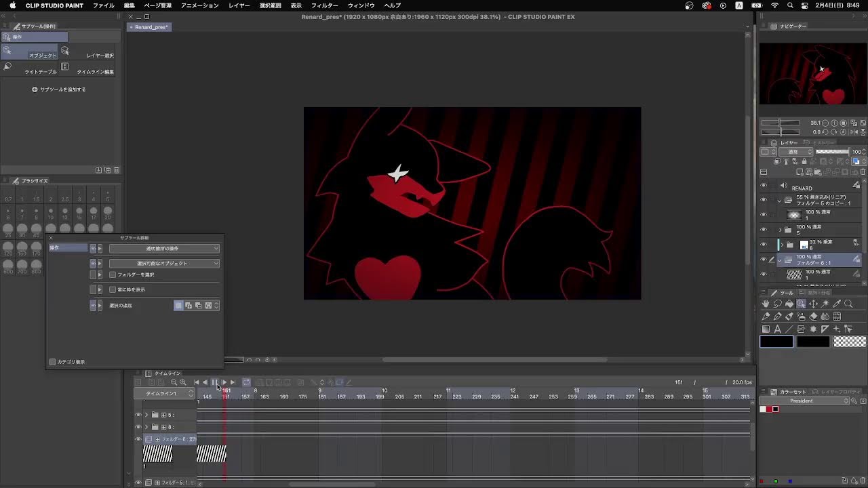
Task: Hide the 32% 乗算 layer 8
Action: click(764, 245)
